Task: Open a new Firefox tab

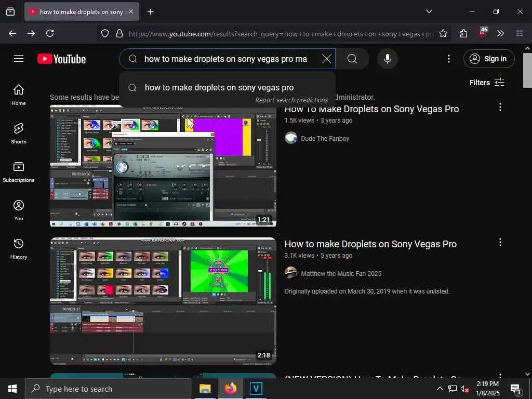Action: (x=150, y=12)
